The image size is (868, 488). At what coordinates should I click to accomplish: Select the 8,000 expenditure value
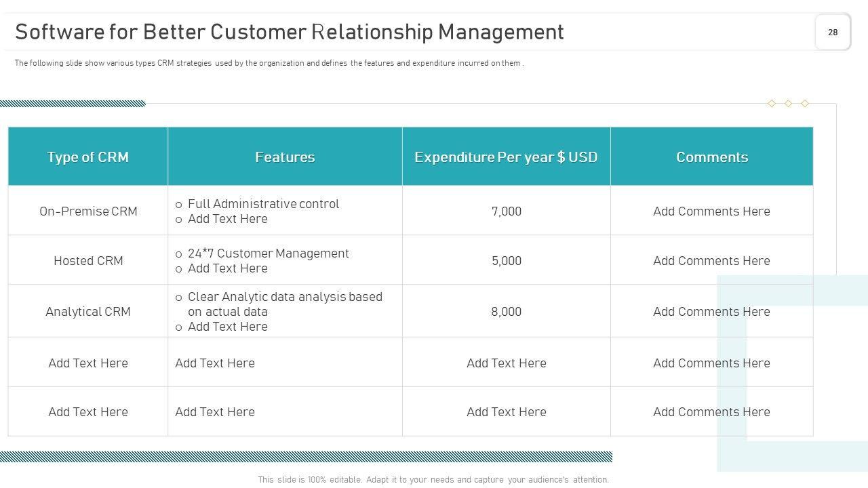click(507, 312)
